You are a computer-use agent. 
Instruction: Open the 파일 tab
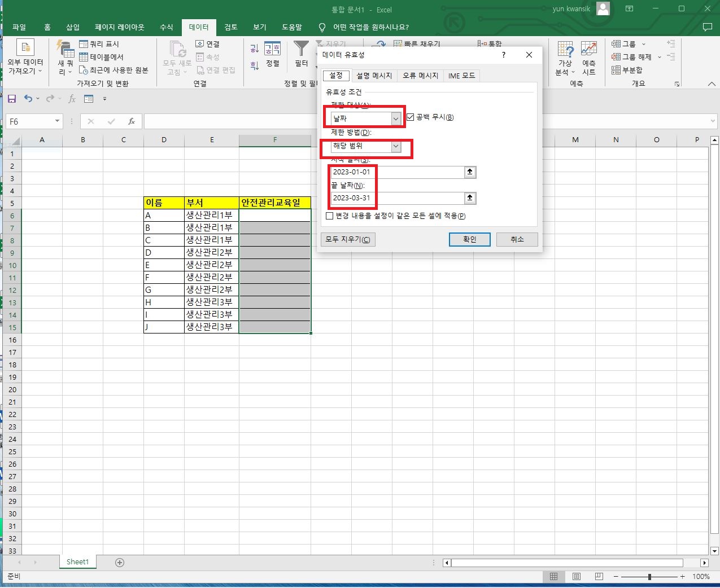tap(19, 27)
